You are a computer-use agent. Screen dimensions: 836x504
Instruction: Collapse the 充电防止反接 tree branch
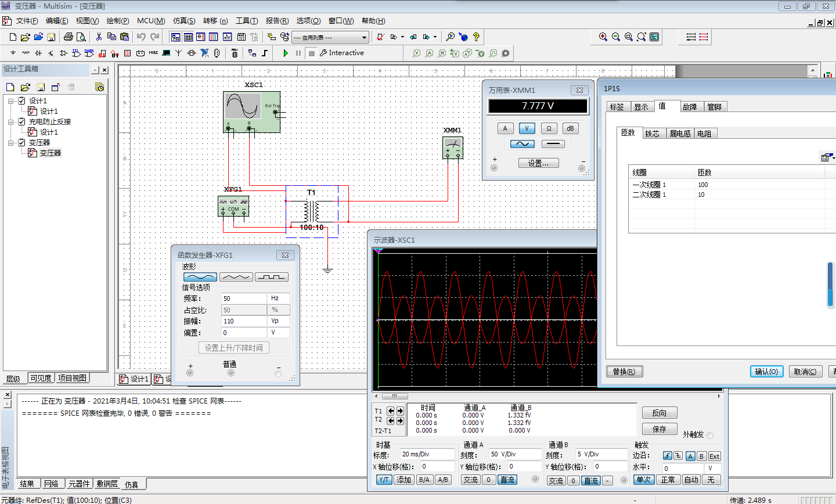tap(10, 122)
